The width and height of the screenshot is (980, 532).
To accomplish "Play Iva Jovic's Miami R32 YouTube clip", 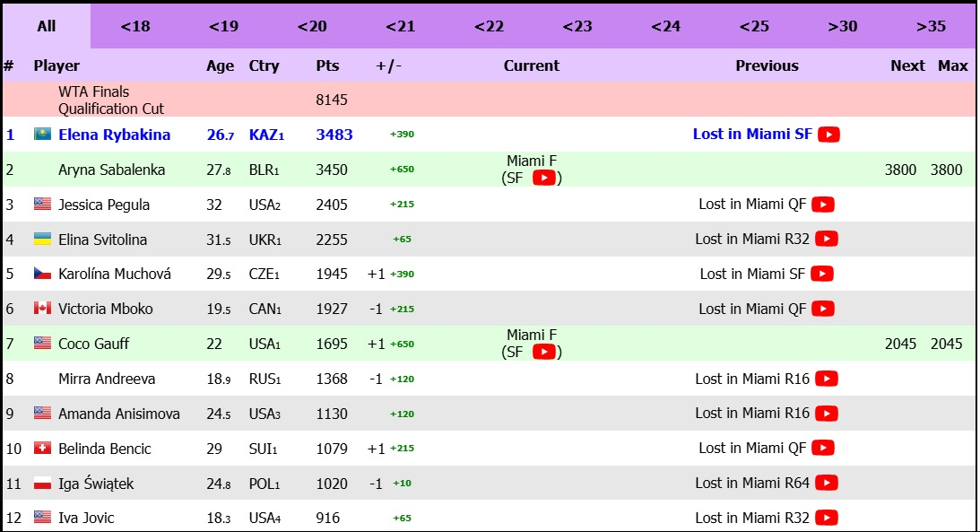I will coord(827,518).
